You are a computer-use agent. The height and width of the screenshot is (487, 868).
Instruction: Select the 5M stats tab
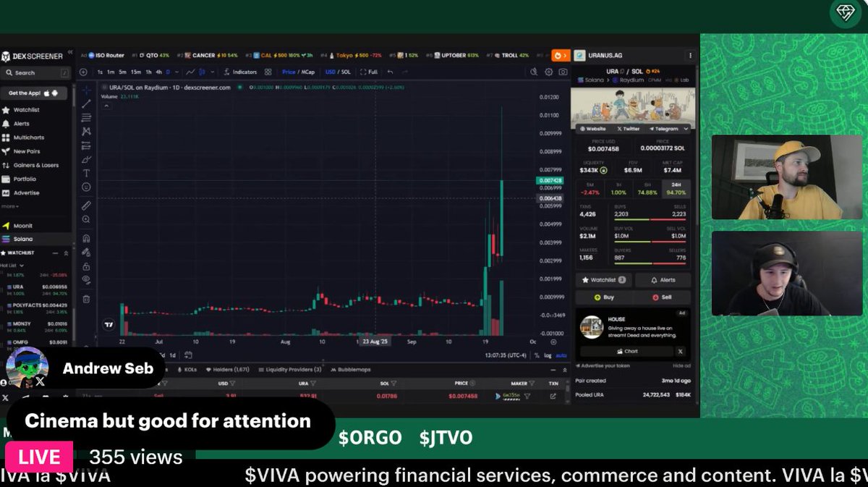[x=591, y=189]
